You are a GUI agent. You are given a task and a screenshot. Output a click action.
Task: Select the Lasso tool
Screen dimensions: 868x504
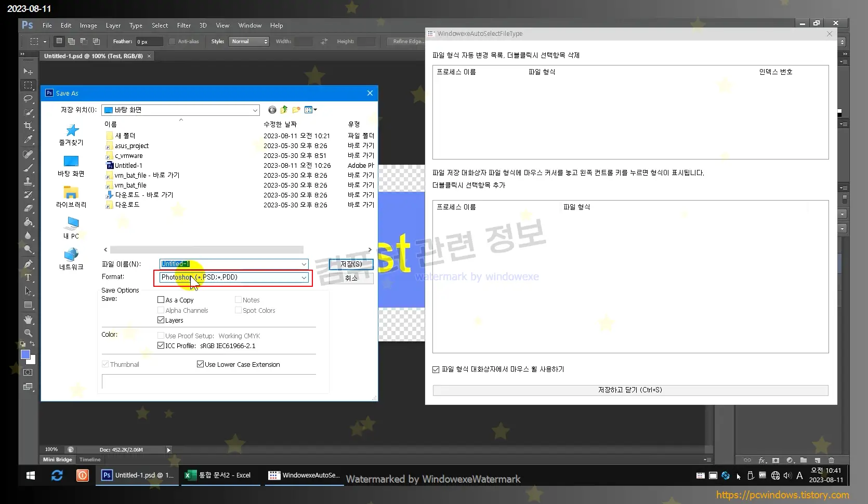(x=28, y=98)
